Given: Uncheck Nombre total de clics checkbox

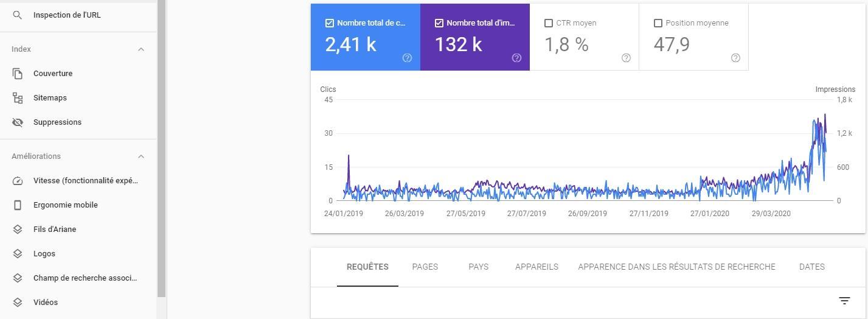Looking at the screenshot, I should (330, 23).
